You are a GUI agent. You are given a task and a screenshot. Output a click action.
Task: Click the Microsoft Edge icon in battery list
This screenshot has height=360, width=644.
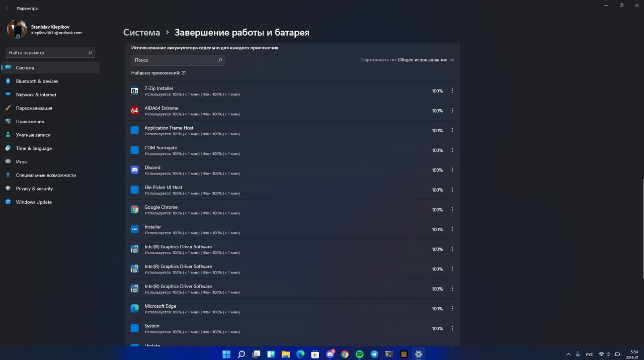click(134, 309)
